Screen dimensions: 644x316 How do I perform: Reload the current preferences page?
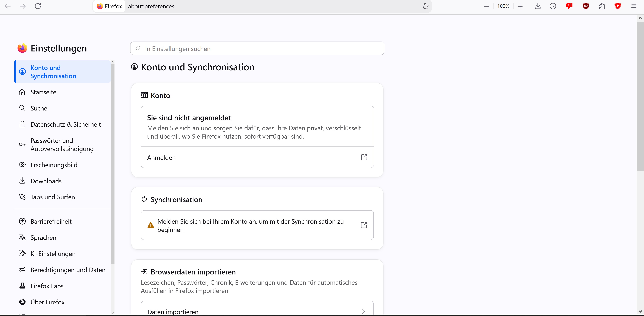click(38, 6)
